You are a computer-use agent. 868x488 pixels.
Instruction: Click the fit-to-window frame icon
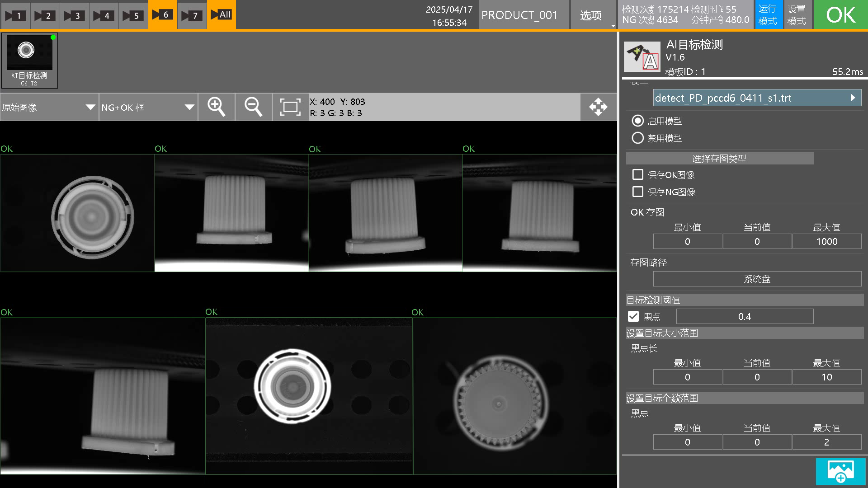[290, 107]
